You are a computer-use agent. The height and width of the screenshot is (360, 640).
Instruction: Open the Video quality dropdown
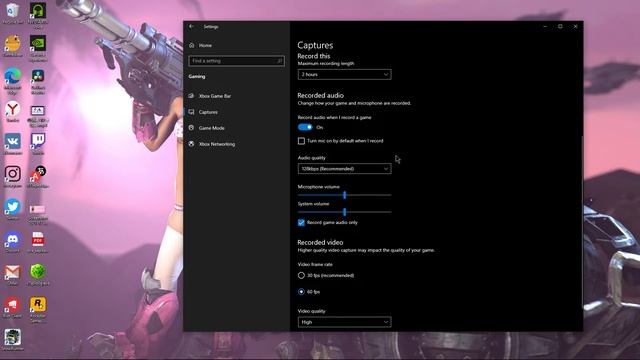click(344, 322)
